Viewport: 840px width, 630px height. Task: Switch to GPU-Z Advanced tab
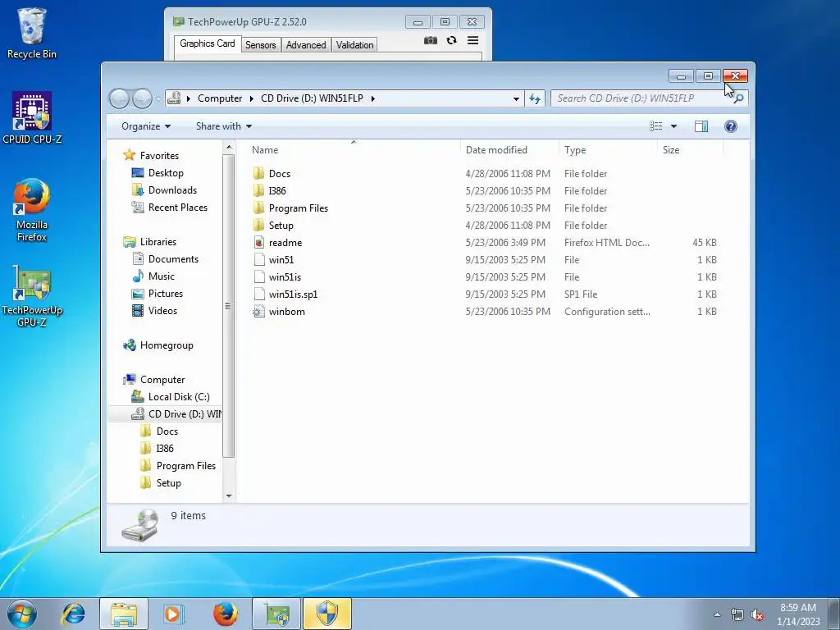(305, 45)
